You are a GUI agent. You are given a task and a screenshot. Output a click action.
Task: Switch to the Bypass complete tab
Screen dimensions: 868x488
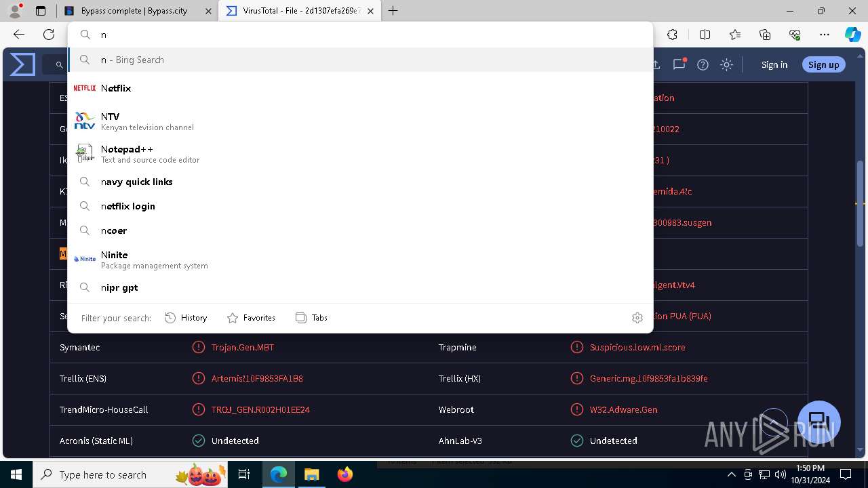(x=137, y=11)
